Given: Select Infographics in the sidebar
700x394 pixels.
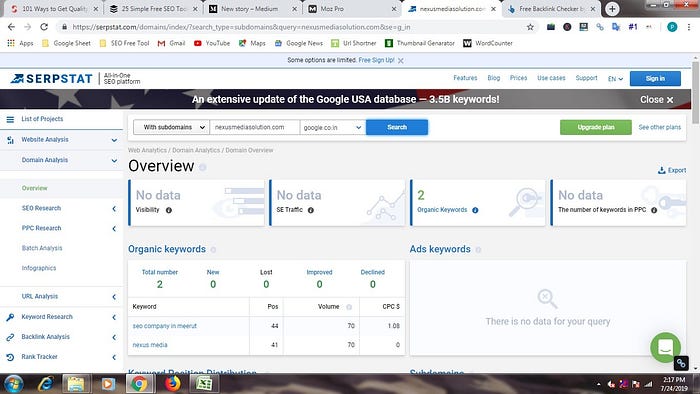Looking at the screenshot, I should [39, 268].
